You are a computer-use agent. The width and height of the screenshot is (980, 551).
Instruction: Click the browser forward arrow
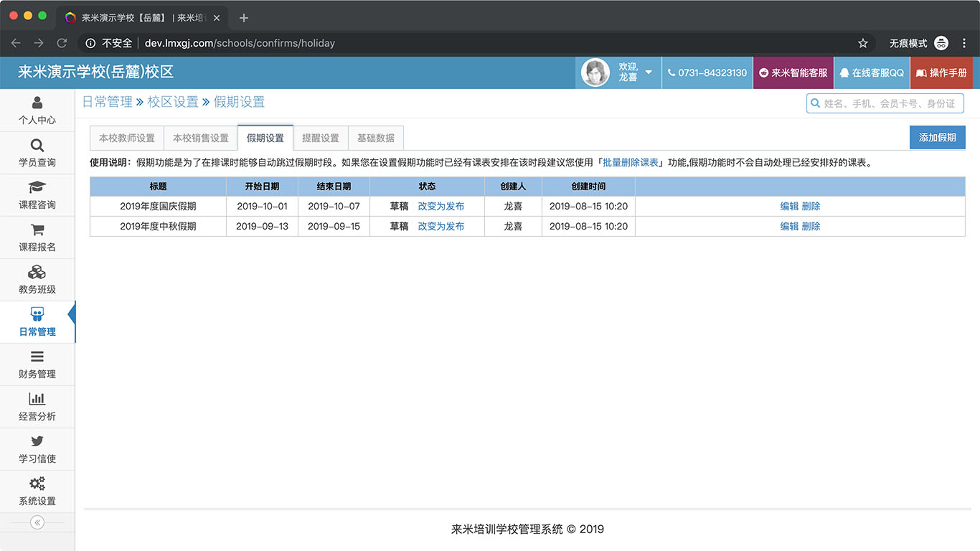[x=39, y=43]
